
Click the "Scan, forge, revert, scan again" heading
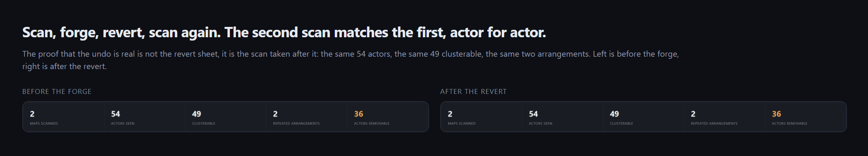(284, 32)
